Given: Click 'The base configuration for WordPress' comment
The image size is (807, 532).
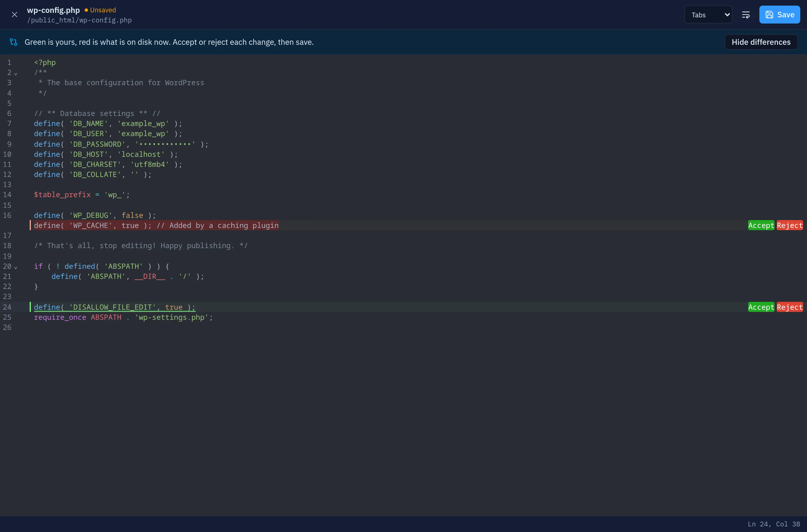Looking at the screenshot, I should point(121,83).
